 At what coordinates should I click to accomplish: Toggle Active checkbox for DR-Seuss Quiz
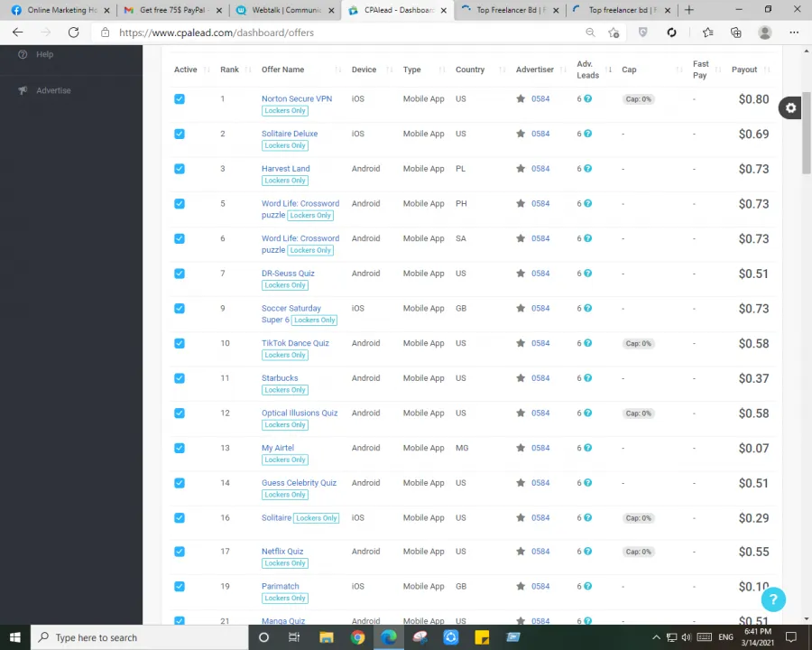tap(180, 274)
